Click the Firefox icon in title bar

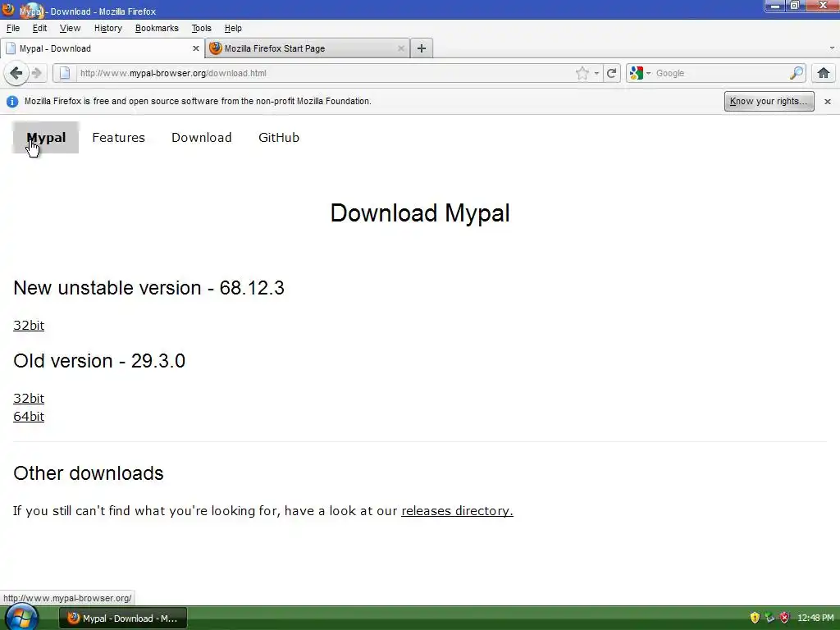point(7,10)
